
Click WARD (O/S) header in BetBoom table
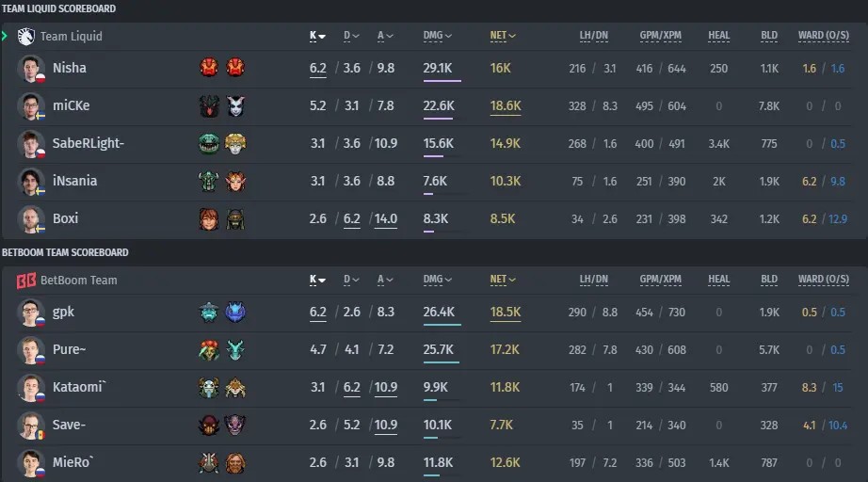tap(823, 280)
